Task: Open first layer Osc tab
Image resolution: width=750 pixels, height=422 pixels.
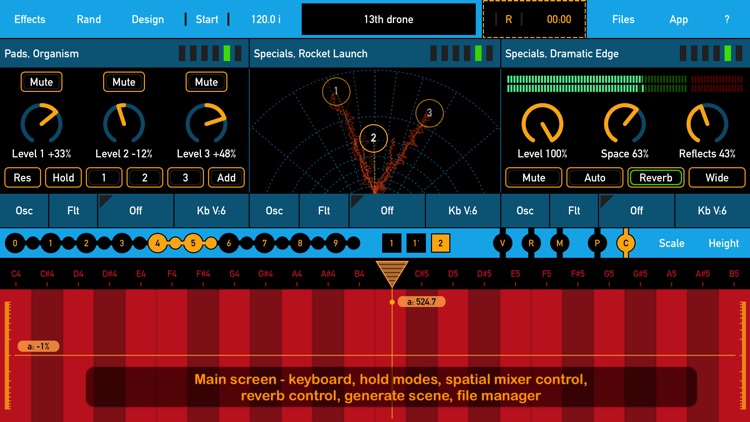Action: pos(24,211)
